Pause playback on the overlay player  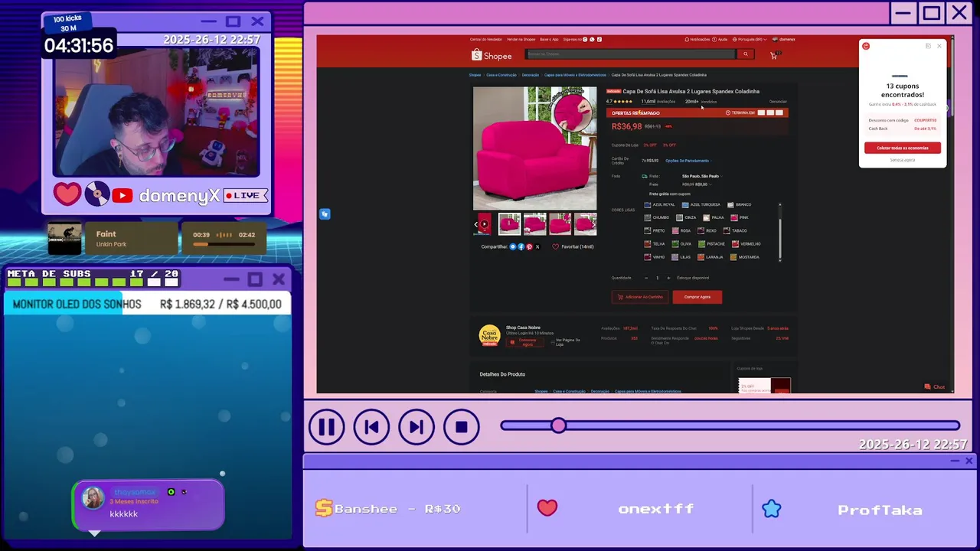coord(326,427)
